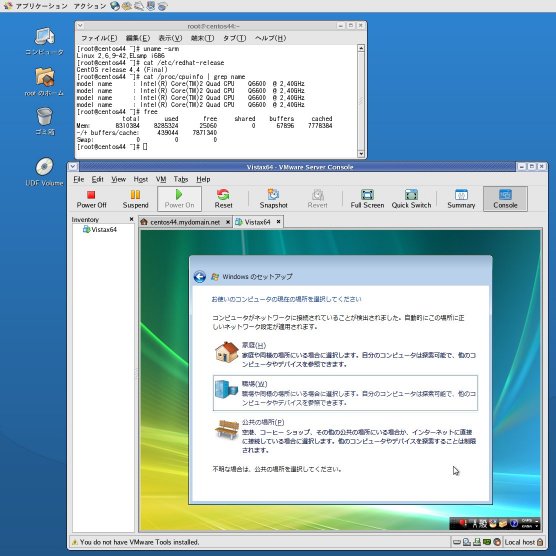Open the terminal ヘルプ(H) menu

click(270, 38)
